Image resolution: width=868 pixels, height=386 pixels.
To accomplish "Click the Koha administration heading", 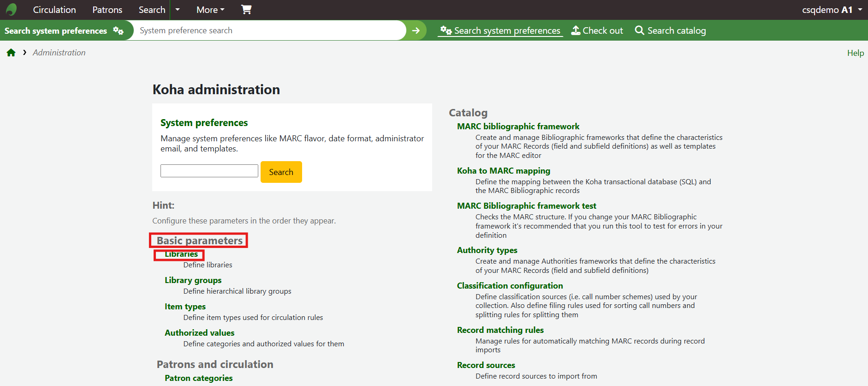I will [x=216, y=90].
